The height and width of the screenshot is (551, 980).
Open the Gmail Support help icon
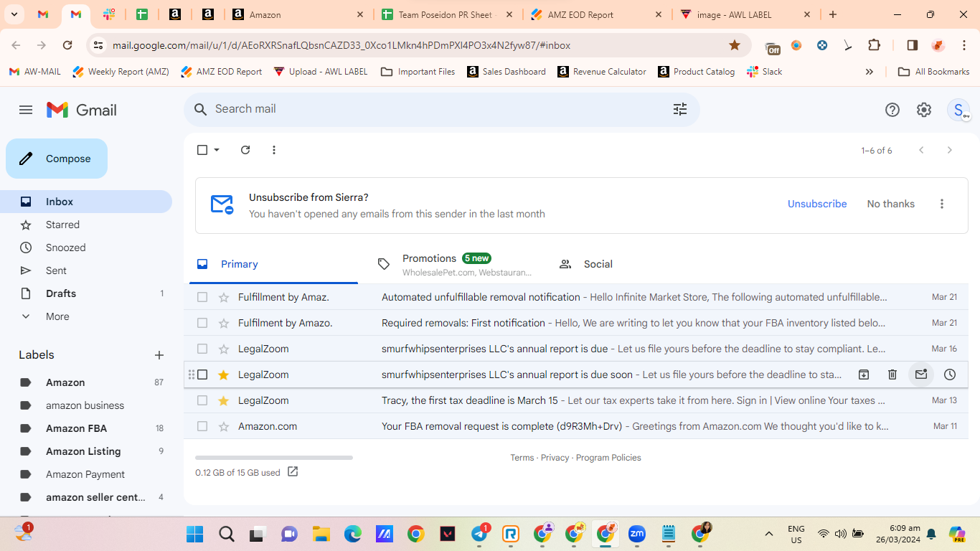tap(892, 110)
